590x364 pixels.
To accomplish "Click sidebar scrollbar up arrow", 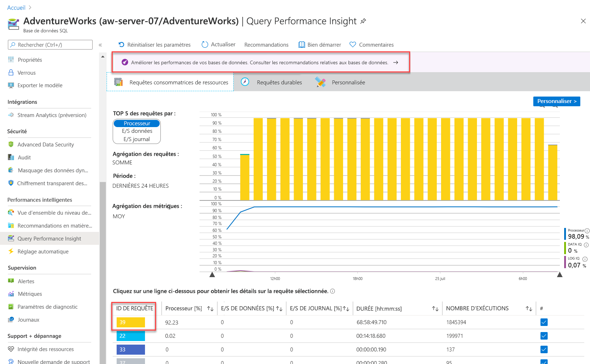I will (x=103, y=56).
